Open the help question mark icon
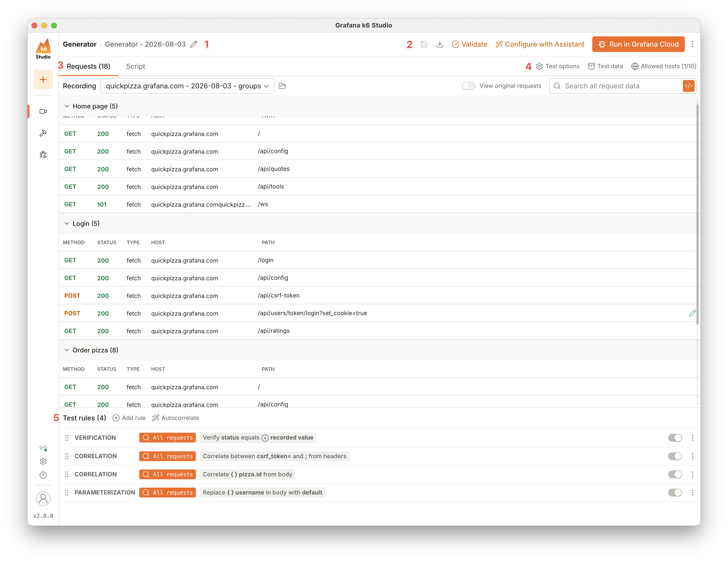728x562 pixels. tap(43, 475)
